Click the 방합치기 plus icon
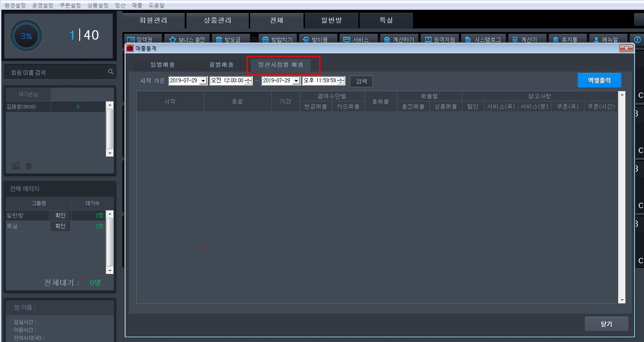The height and width of the screenshot is (342, 644). coord(266,40)
